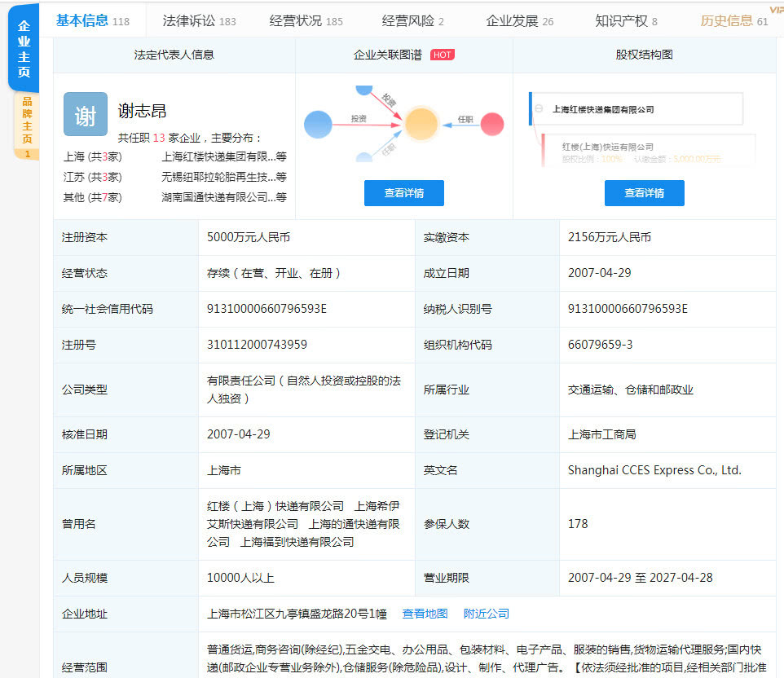Image resolution: width=784 pixels, height=678 pixels.
Task: Click the red 任职 node in relation graph
Action: pos(492,124)
